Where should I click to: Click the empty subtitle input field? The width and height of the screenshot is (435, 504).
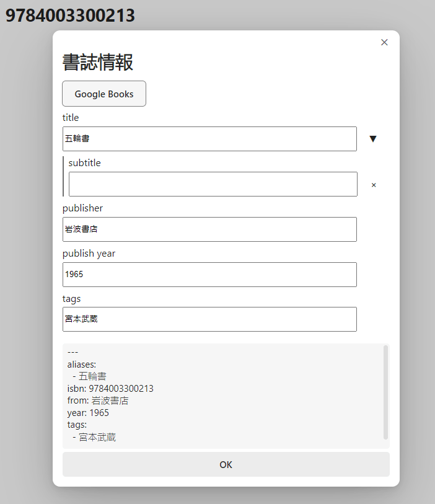click(x=213, y=184)
